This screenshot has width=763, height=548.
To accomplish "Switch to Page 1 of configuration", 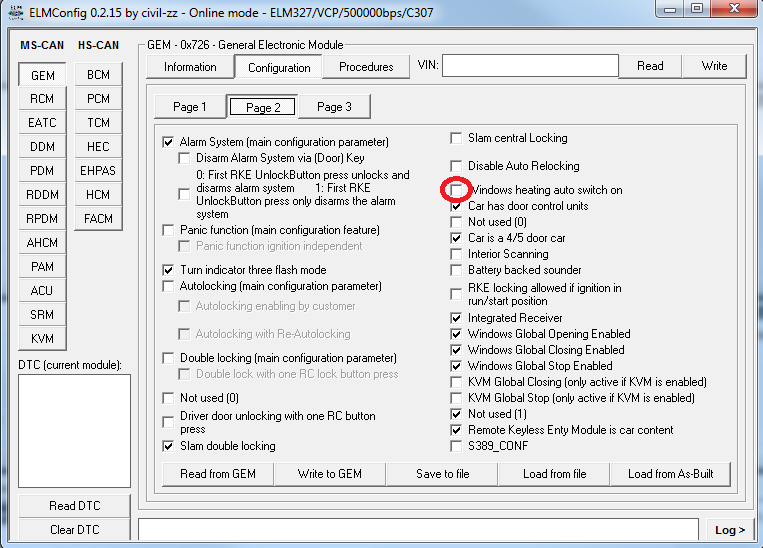I will pos(190,107).
